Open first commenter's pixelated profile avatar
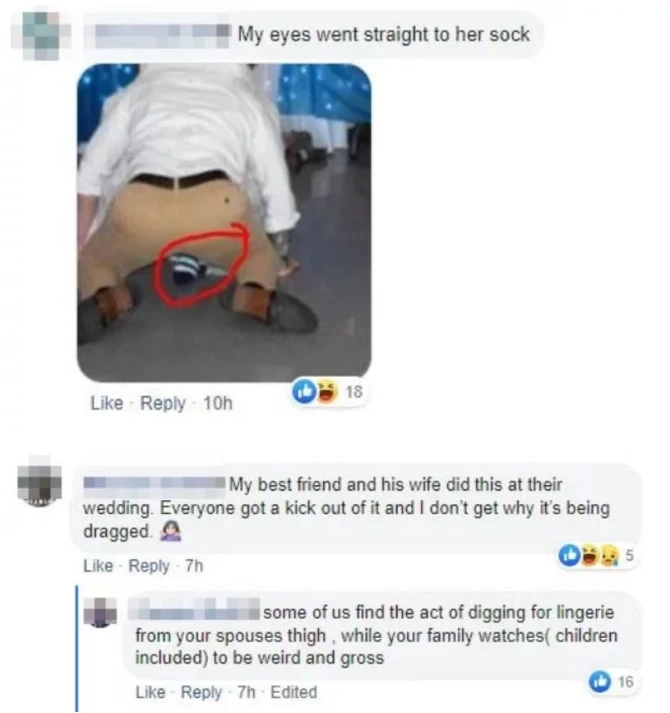The height and width of the screenshot is (713, 670). tap(41, 35)
